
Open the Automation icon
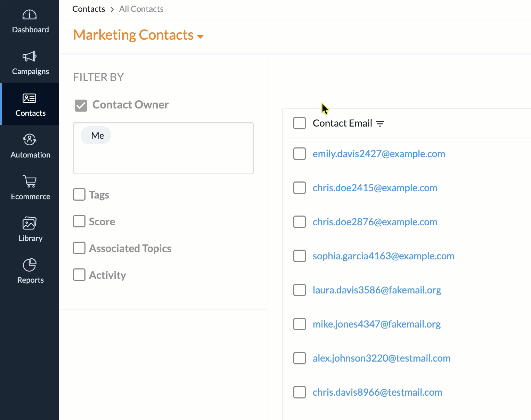[30, 140]
